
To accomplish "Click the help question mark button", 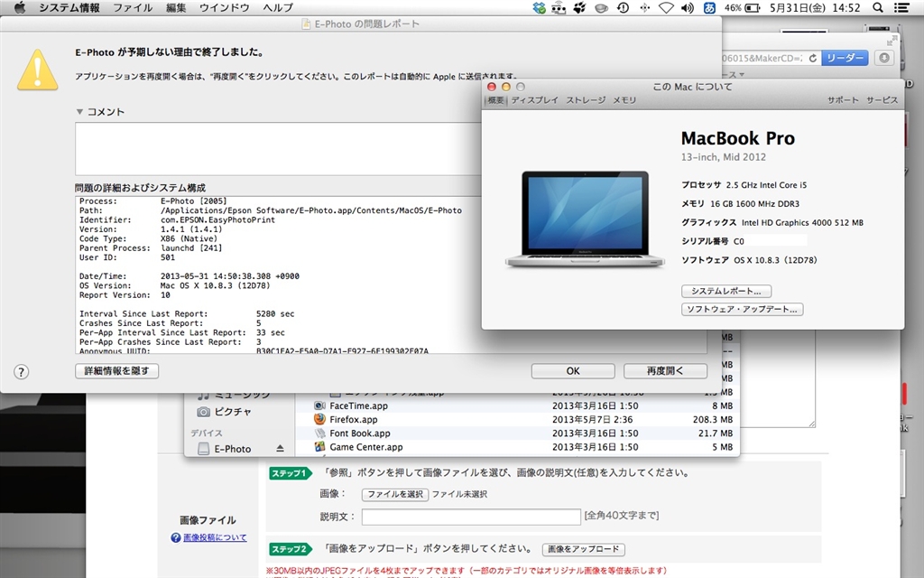I will click(22, 371).
